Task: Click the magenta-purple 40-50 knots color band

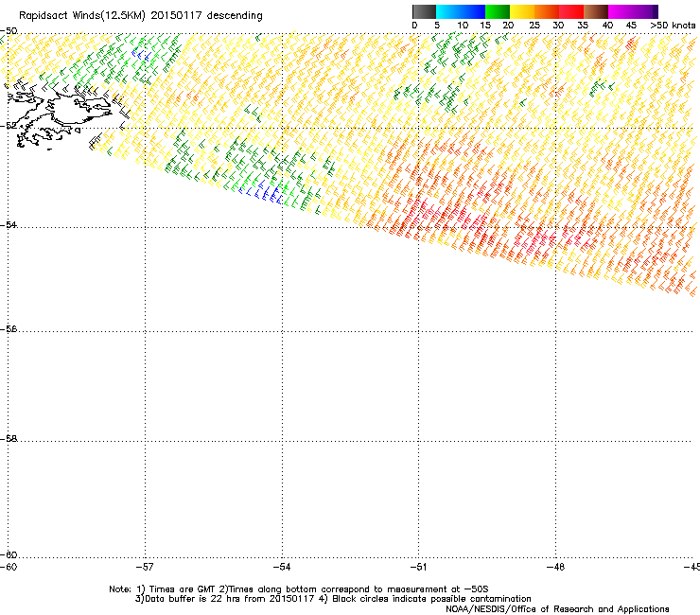Action: click(x=633, y=11)
